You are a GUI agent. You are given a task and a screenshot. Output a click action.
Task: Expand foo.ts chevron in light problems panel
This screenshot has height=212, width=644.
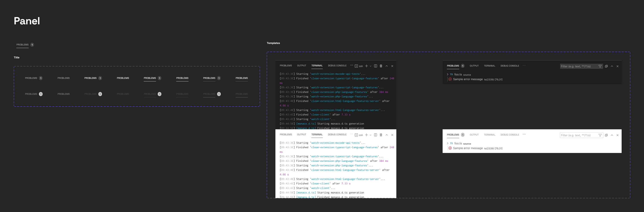(448, 143)
